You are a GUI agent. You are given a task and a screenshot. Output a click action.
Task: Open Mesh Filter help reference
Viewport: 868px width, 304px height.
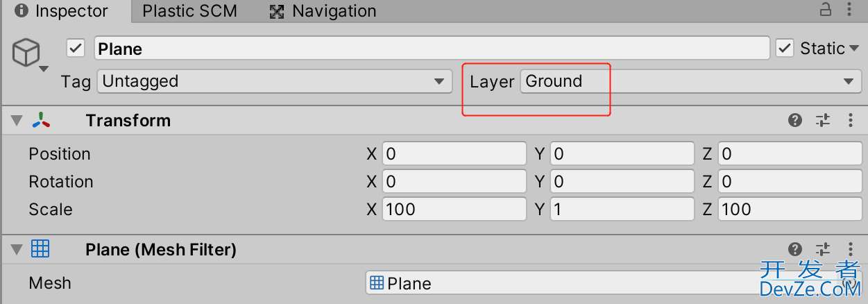pyautogui.click(x=795, y=249)
